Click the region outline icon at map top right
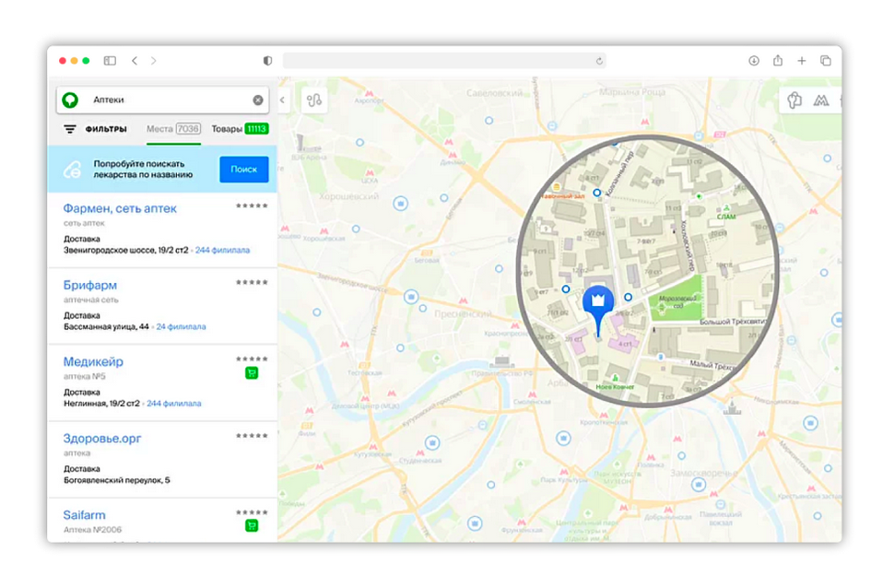This screenshot has width=883, height=588. coord(795,100)
